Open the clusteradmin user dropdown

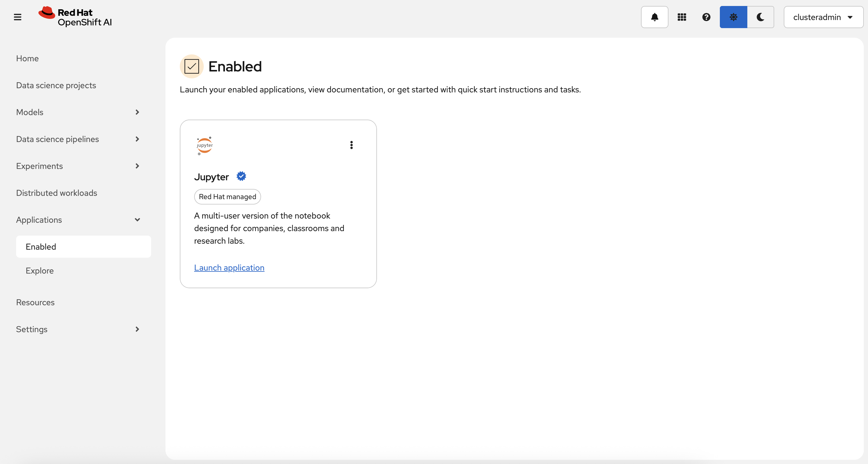[823, 17]
